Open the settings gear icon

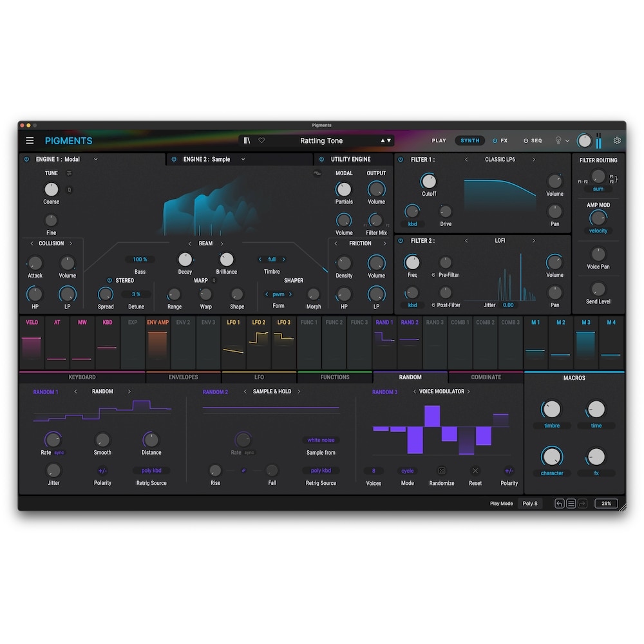pyautogui.click(x=617, y=140)
